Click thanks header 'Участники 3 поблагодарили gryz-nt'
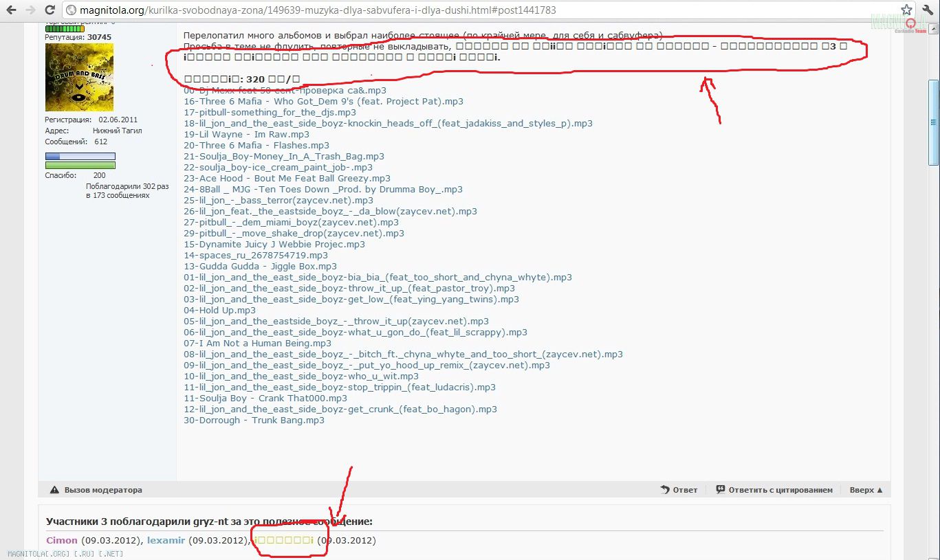940x560 pixels. pyautogui.click(x=209, y=522)
